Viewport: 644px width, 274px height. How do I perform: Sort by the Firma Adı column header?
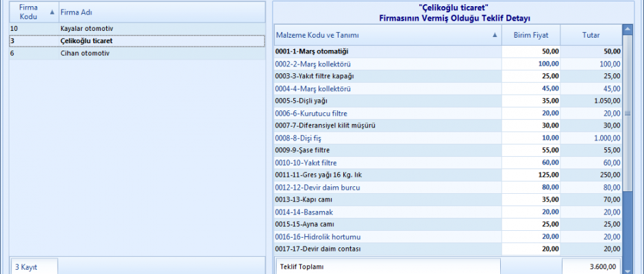[162, 12]
